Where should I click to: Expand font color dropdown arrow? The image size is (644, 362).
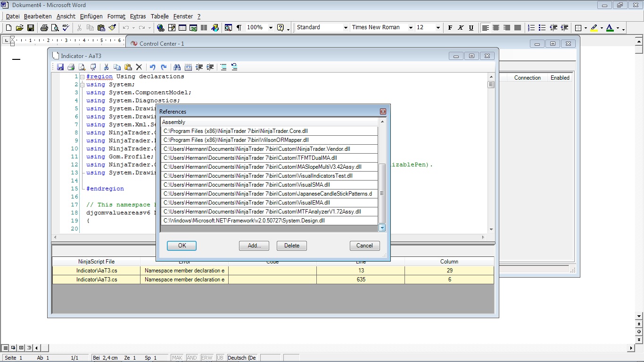click(617, 28)
